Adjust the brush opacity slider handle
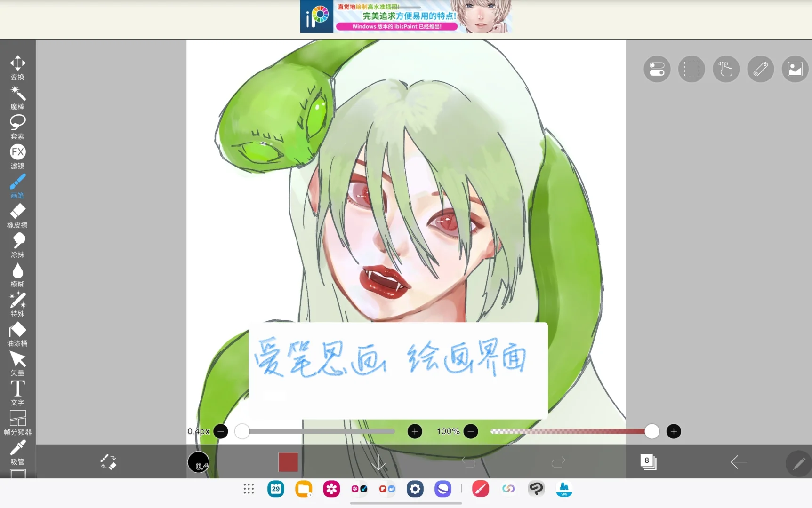The height and width of the screenshot is (508, 812). tap(651, 431)
